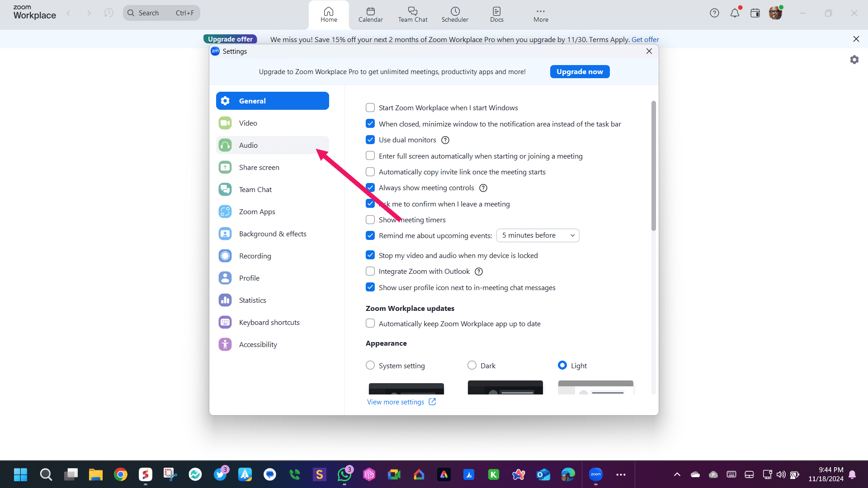Open Share screen settings
The image size is (868, 488).
[272, 167]
